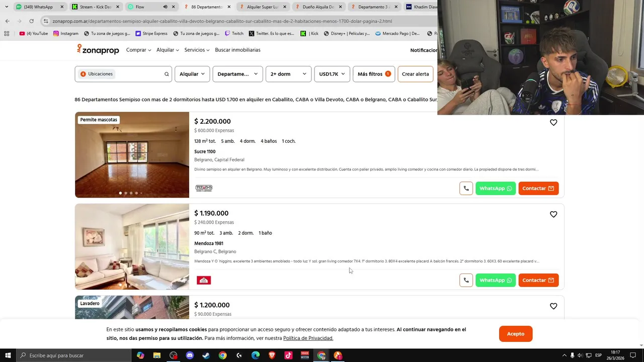Open Steam from the taskbar
The height and width of the screenshot is (362, 644).
206,355
